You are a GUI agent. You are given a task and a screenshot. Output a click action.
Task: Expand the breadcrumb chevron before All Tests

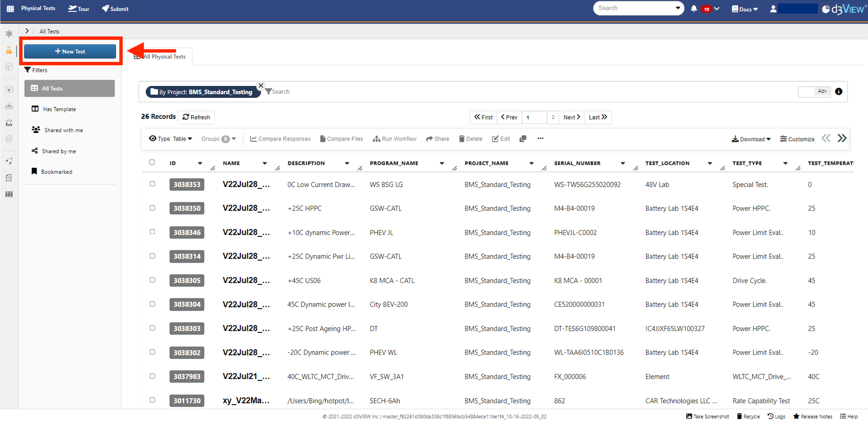coord(27,31)
